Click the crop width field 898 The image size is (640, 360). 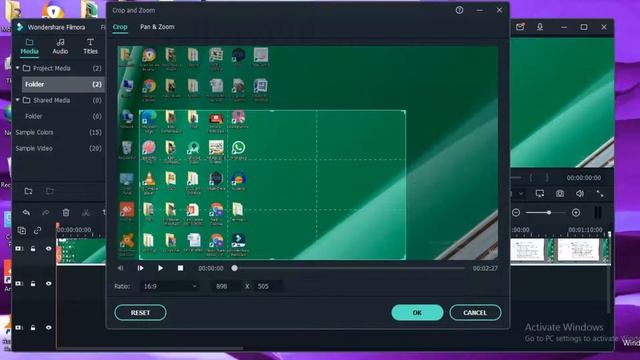click(226, 286)
